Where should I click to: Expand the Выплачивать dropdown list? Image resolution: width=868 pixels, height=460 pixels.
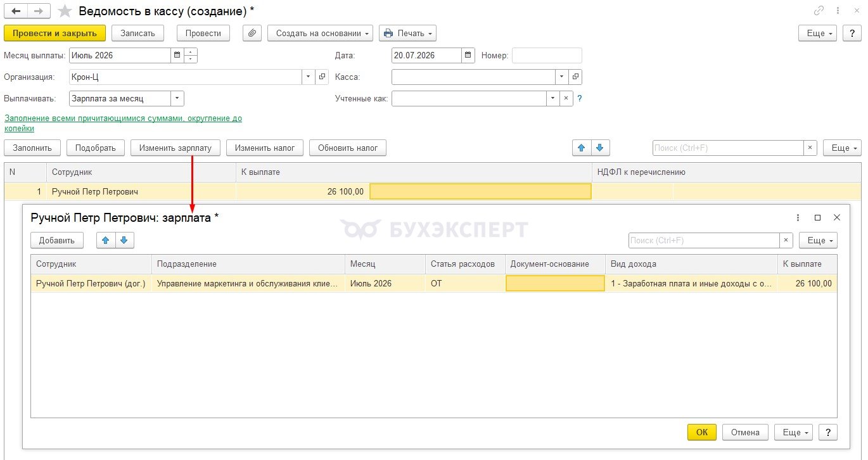tap(177, 99)
